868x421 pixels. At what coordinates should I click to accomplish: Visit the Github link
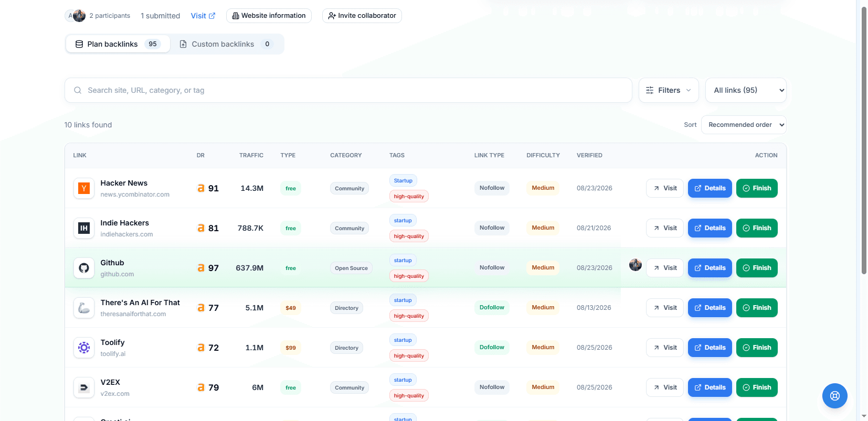pos(665,268)
